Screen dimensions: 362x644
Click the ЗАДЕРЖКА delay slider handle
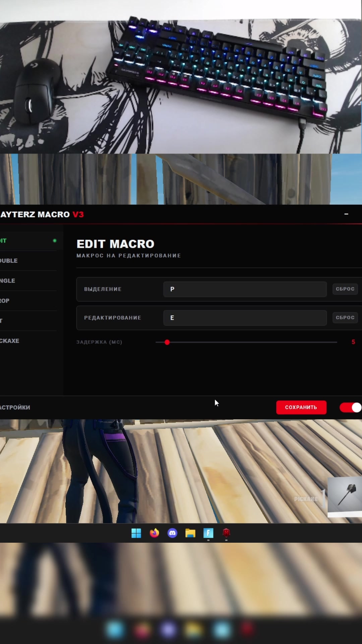pos(167,342)
